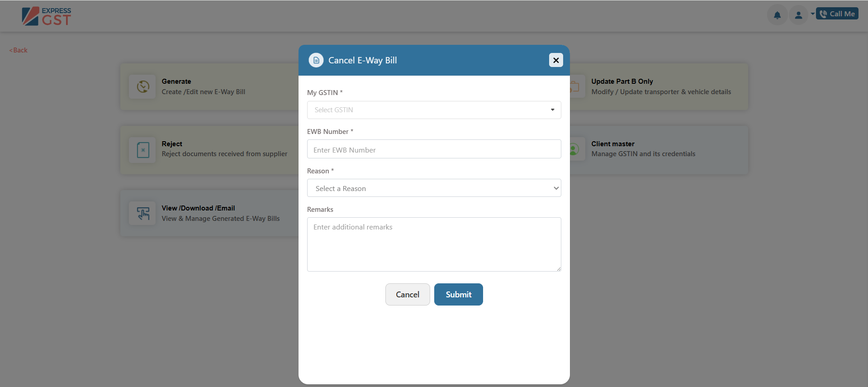Close the Cancel E-Way Bill dialog
This screenshot has height=387, width=868.
coord(556,60)
